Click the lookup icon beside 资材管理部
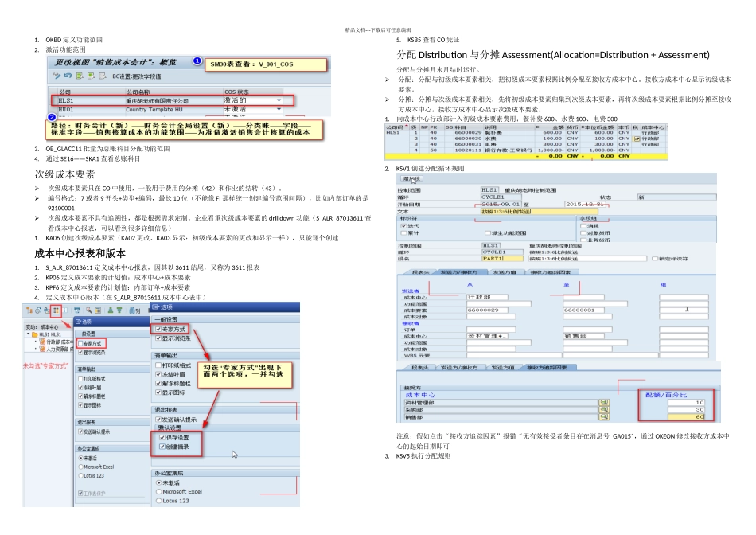756x535 pixels. tap(604, 402)
